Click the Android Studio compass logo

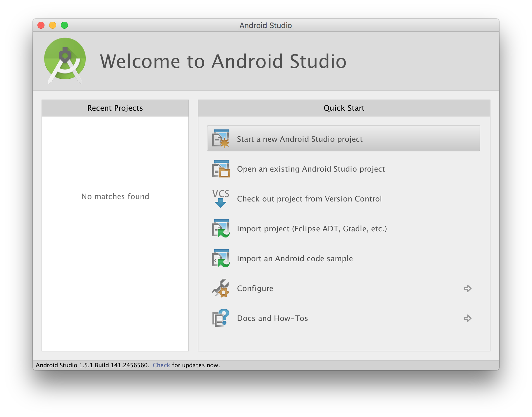65,60
